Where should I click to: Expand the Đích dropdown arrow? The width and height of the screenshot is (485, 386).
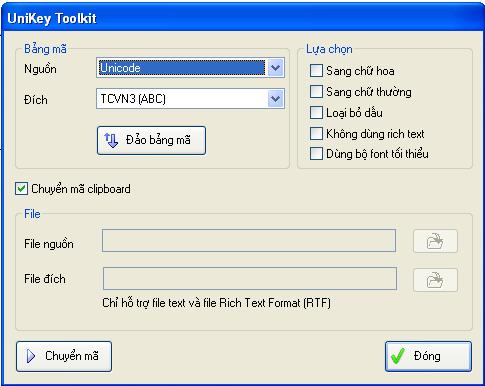point(275,99)
